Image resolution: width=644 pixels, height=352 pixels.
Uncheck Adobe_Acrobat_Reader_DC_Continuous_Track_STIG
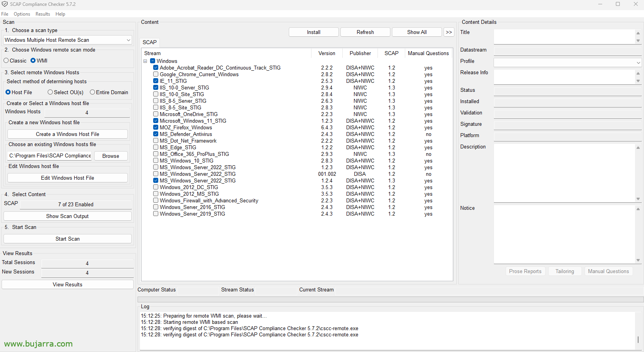tap(156, 68)
